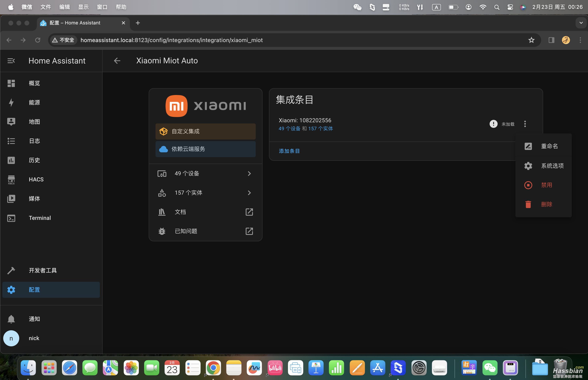Viewport: 588px width, 380px height.
Task: Open WeChat from the Dock
Action: pyautogui.click(x=490, y=368)
